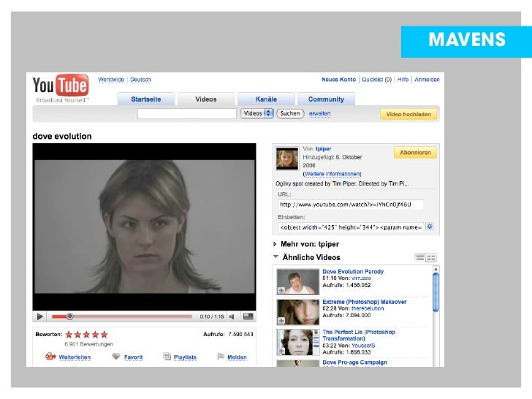The width and height of the screenshot is (532, 399).
Task: Seek in the video progress bar
Action: click(122, 316)
